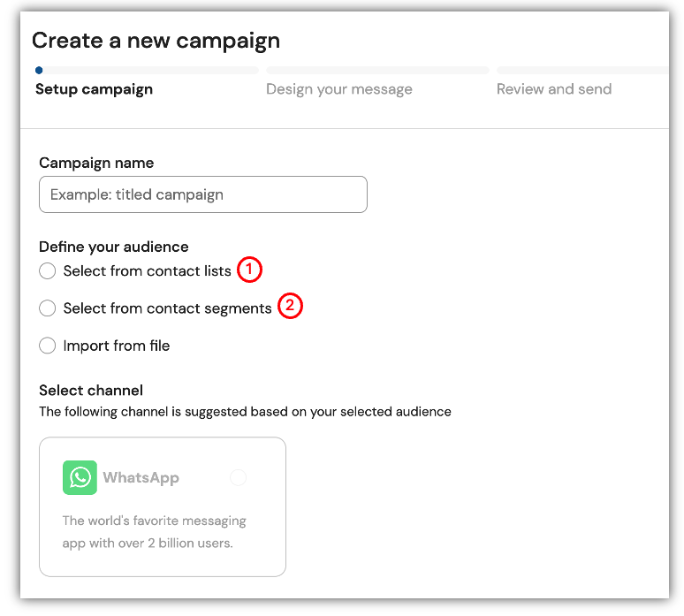Go to 'Design your message' step
This screenshot has height=616, width=684.
(x=339, y=89)
